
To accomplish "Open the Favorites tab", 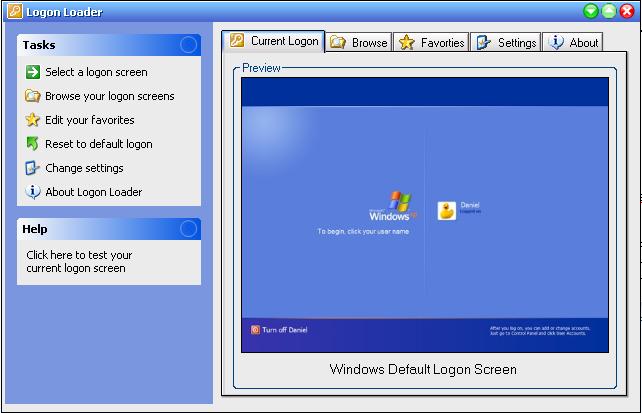I will coord(431,42).
